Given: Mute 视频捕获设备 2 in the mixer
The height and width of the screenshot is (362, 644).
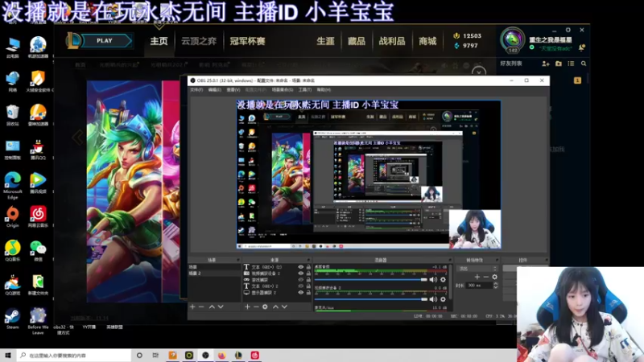Looking at the screenshot, I should tap(433, 299).
